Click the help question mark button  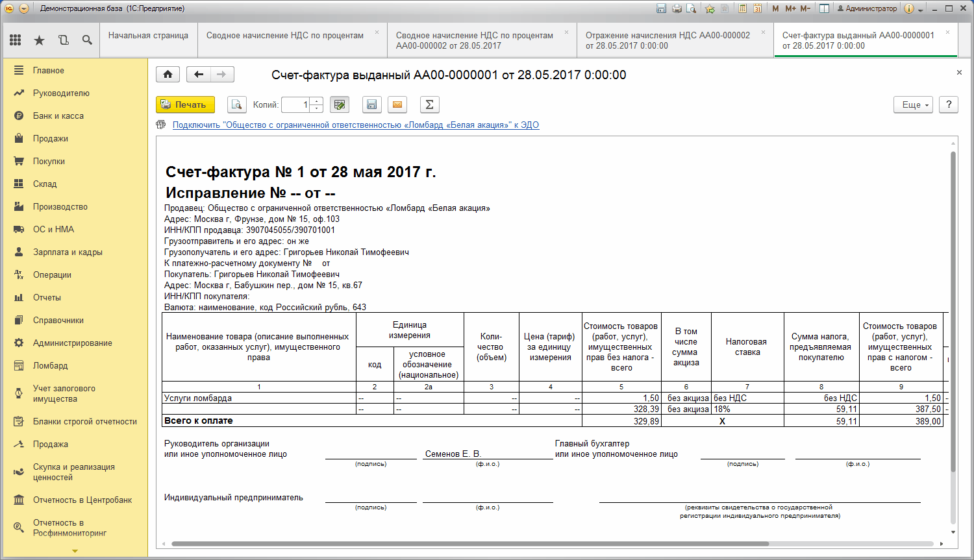(949, 104)
